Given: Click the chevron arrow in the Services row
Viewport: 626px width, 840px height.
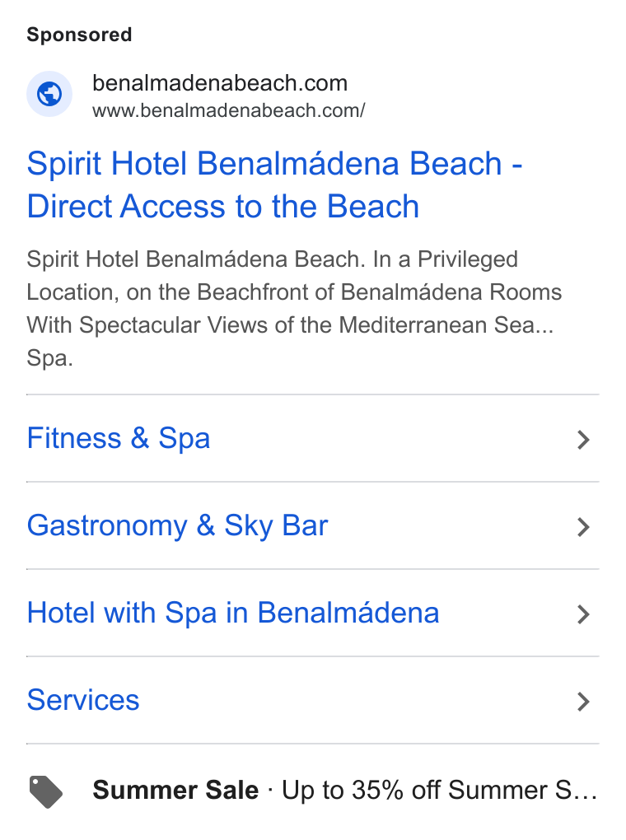Looking at the screenshot, I should tap(583, 702).
